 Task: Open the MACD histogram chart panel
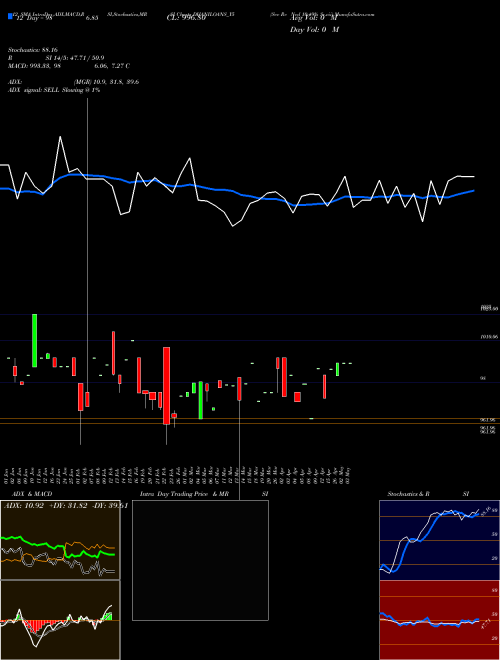tap(60, 620)
